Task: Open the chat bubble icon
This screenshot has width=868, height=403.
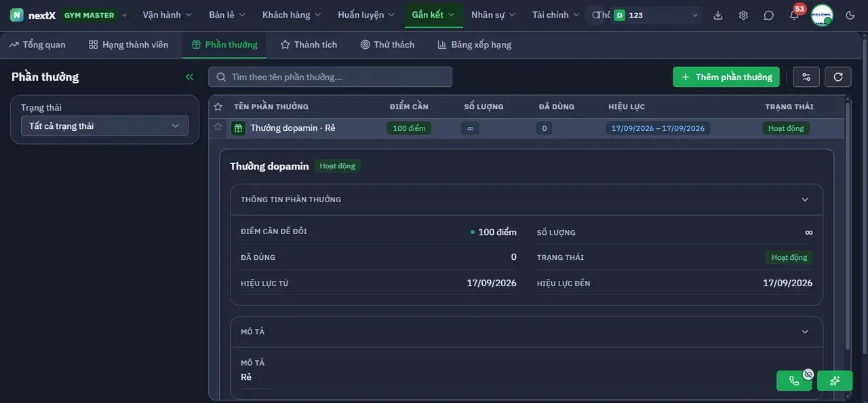Action: click(768, 15)
